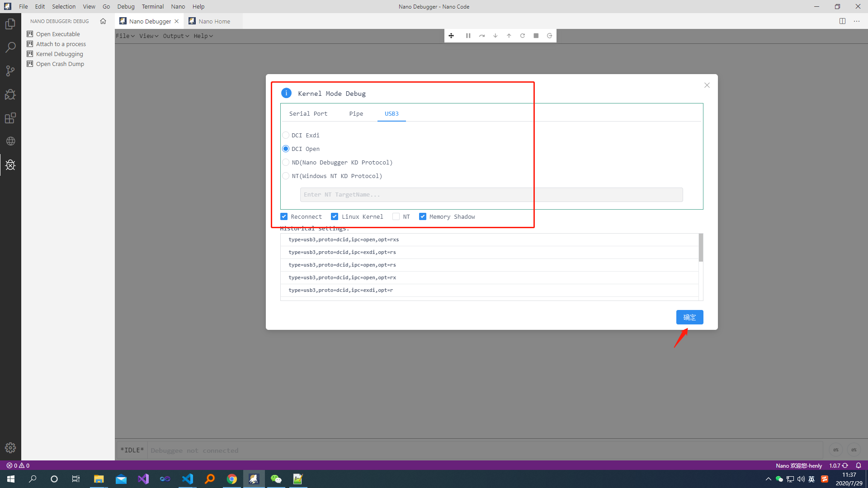Click the NT TargetName input field
The image size is (868, 488).
click(x=491, y=195)
